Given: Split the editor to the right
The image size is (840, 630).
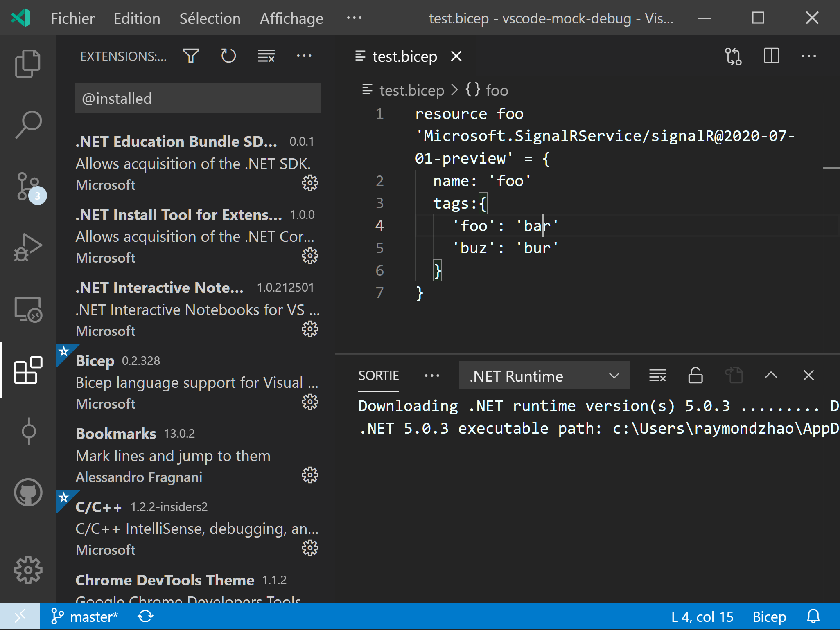Looking at the screenshot, I should point(771,56).
